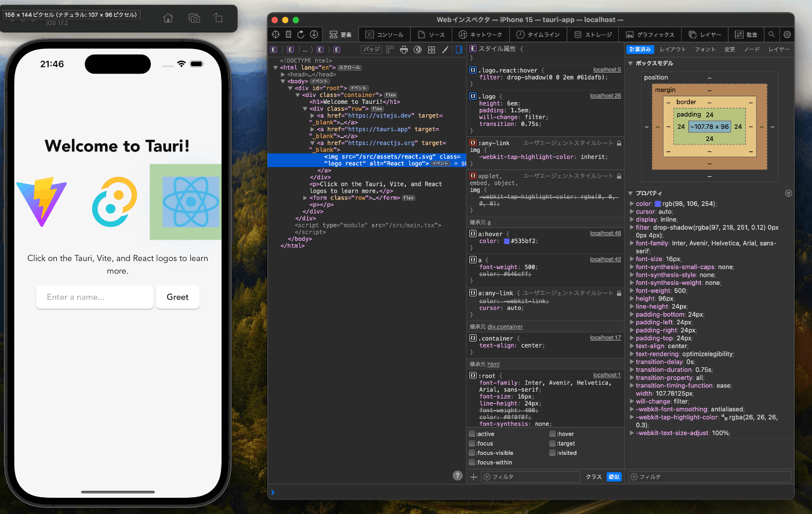This screenshot has width=812, height=514.
Task: Click the Greet button in phone app
Action: 177,297
